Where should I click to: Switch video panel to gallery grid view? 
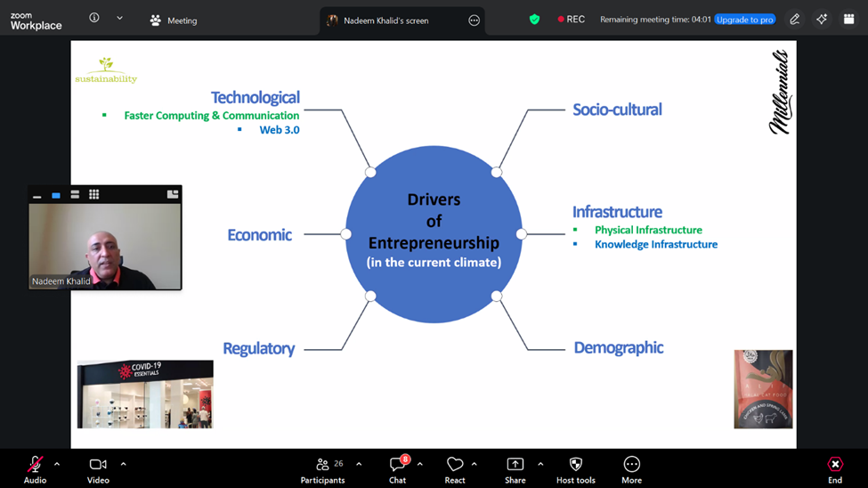[x=93, y=194]
